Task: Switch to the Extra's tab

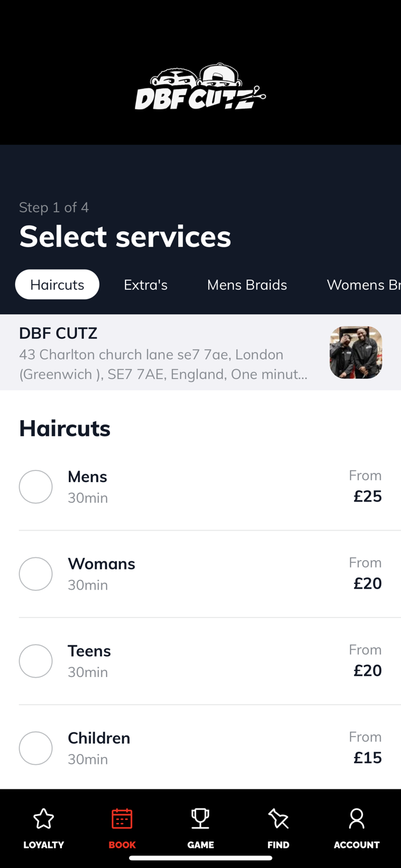Action: [145, 284]
